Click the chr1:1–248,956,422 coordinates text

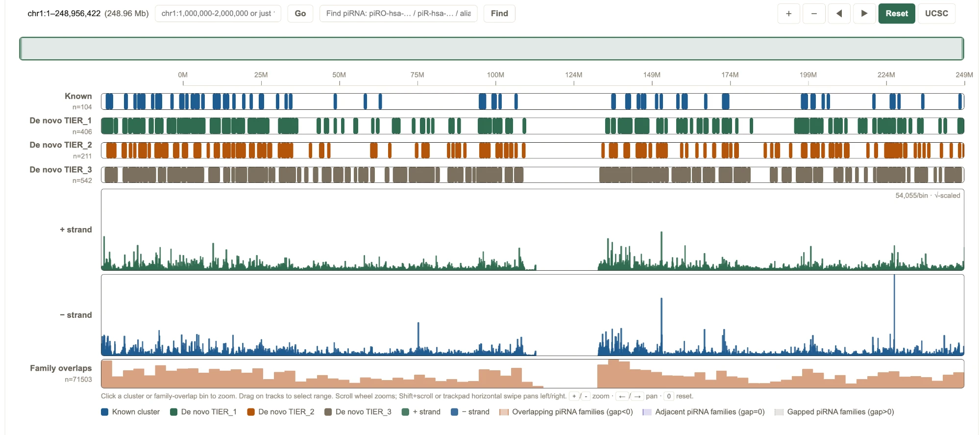coord(64,14)
